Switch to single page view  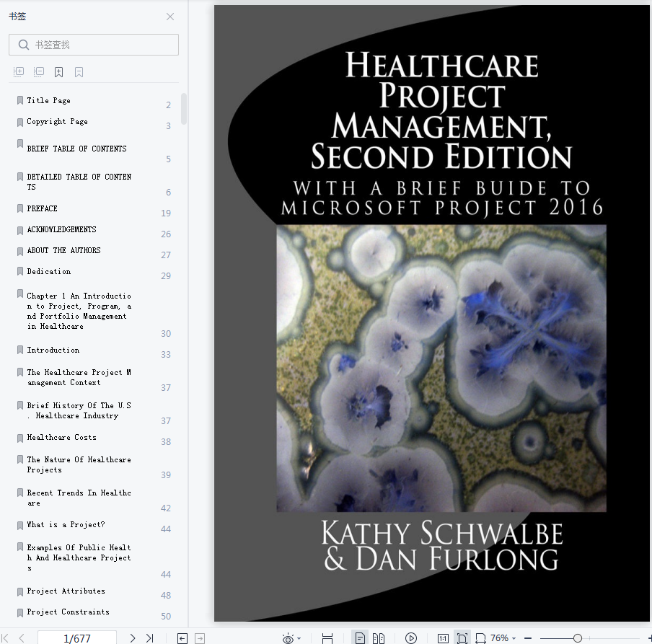pyautogui.click(x=360, y=638)
